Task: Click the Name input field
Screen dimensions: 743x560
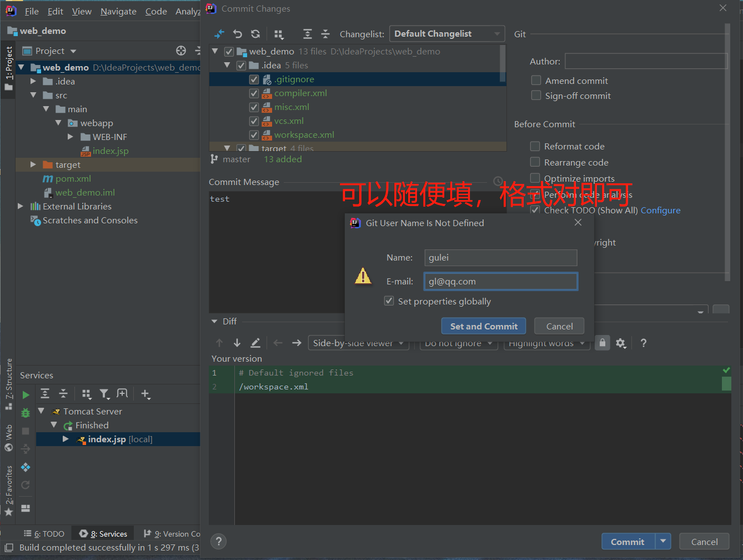Action: pos(501,257)
